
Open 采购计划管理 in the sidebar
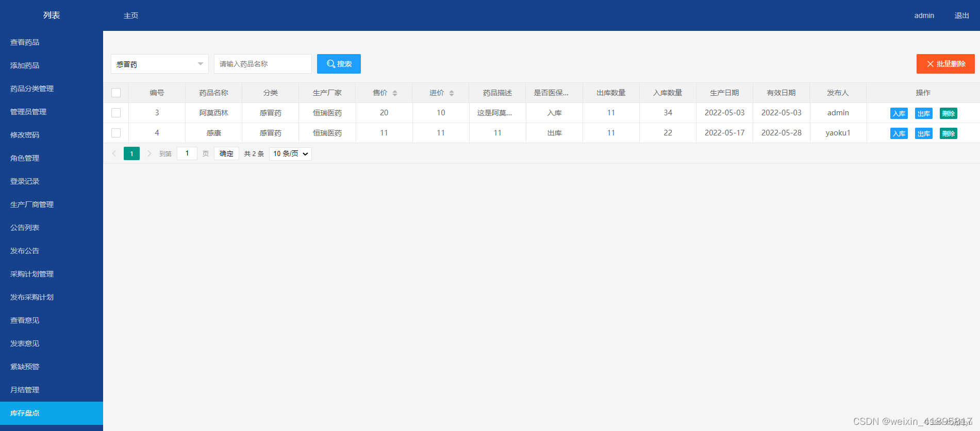click(52, 274)
